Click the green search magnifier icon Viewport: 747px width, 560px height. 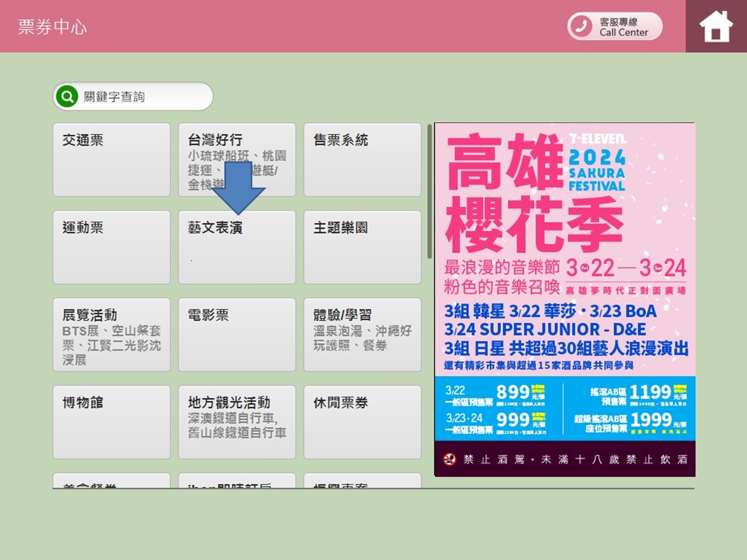point(67,97)
